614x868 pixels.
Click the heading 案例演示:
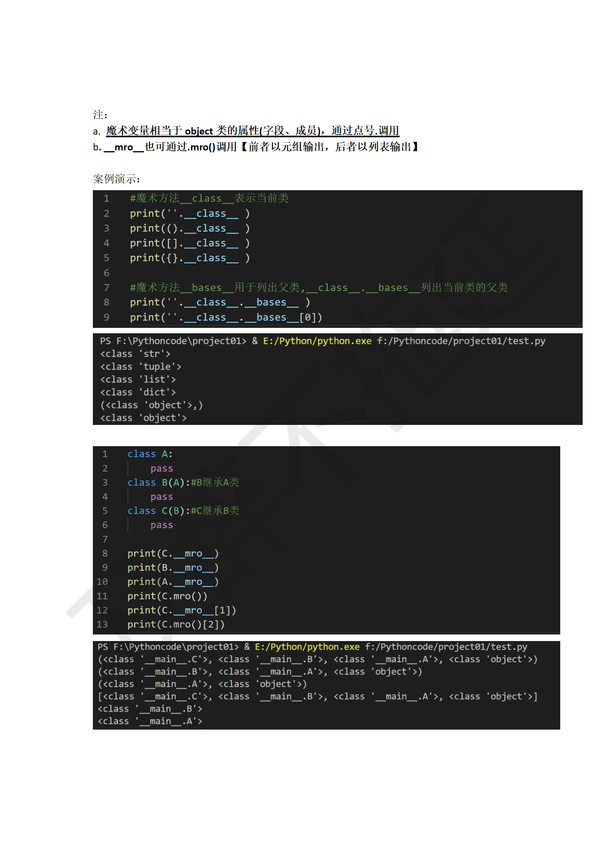pyautogui.click(x=116, y=179)
